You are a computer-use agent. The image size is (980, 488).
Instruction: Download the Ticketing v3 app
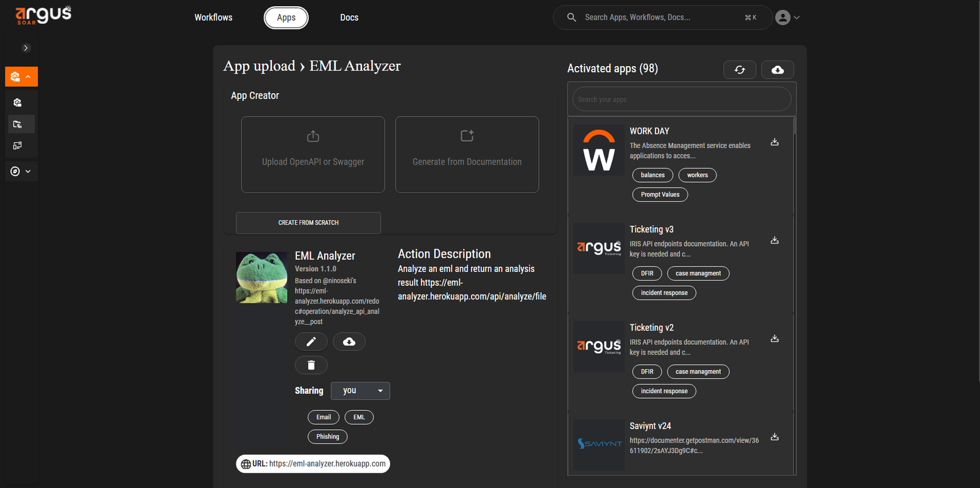click(x=774, y=241)
